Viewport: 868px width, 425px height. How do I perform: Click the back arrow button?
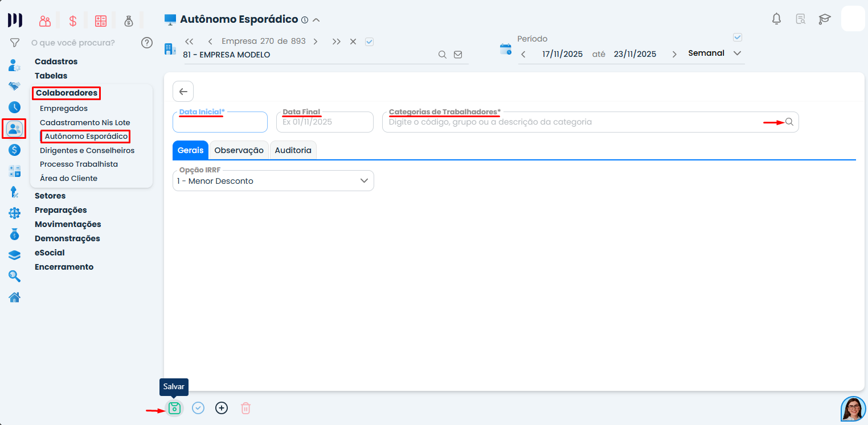183,92
